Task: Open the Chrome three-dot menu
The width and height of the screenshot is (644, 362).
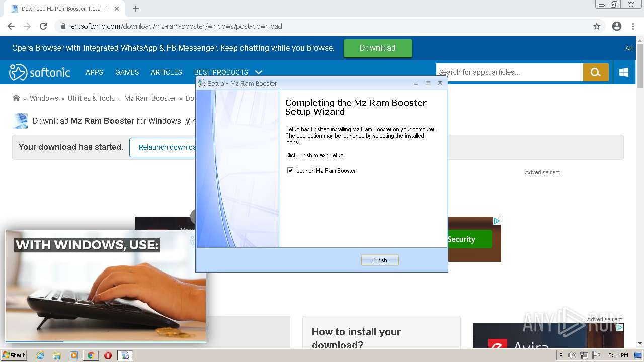Action: [633, 26]
